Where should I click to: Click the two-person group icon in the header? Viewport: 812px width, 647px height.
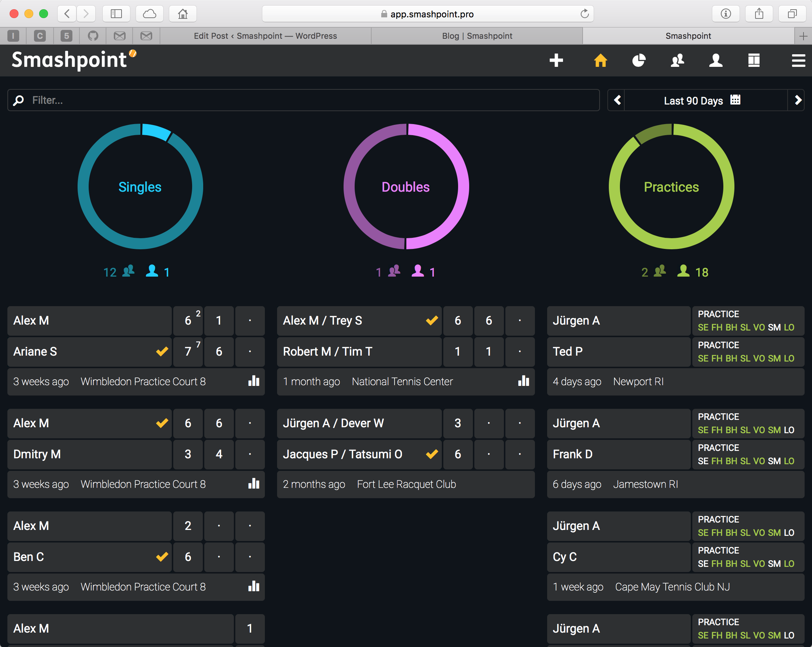pyautogui.click(x=677, y=60)
